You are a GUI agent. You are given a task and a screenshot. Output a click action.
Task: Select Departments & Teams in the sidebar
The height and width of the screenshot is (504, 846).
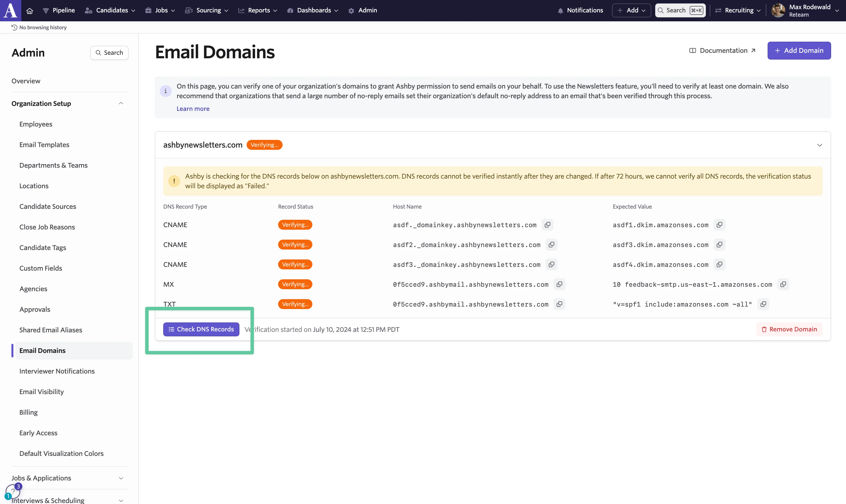pyautogui.click(x=53, y=165)
